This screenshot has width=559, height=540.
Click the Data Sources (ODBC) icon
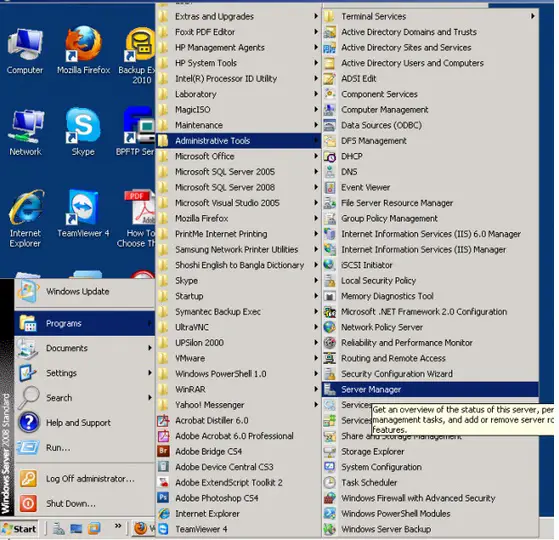point(330,125)
